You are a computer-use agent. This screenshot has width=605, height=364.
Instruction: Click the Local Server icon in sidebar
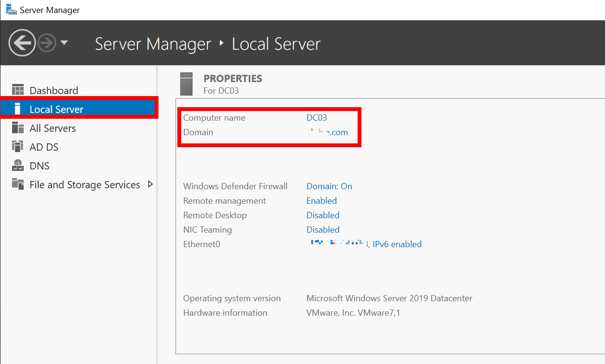coord(18,109)
